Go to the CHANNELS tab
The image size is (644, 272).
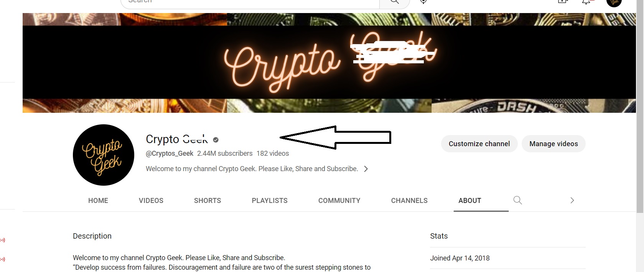[409, 201]
